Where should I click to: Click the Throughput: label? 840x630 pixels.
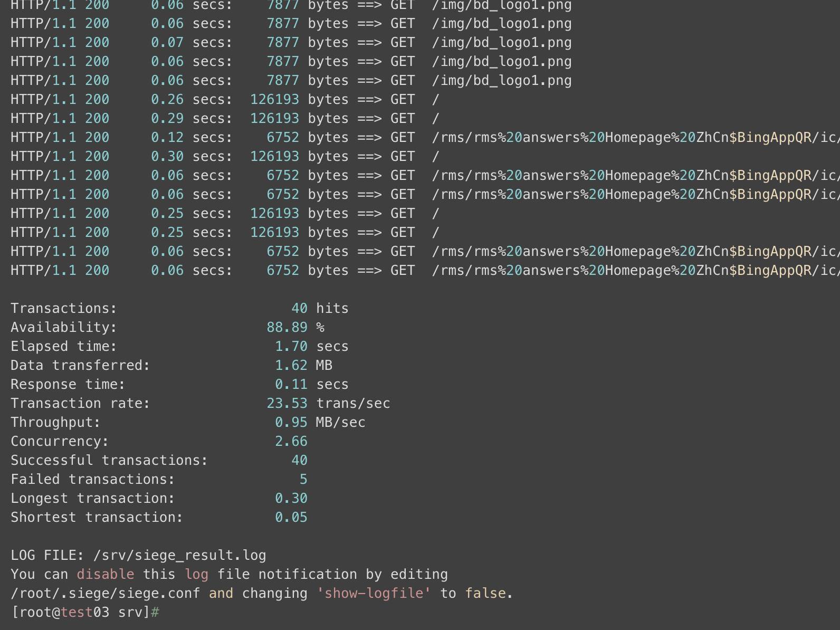point(55,422)
